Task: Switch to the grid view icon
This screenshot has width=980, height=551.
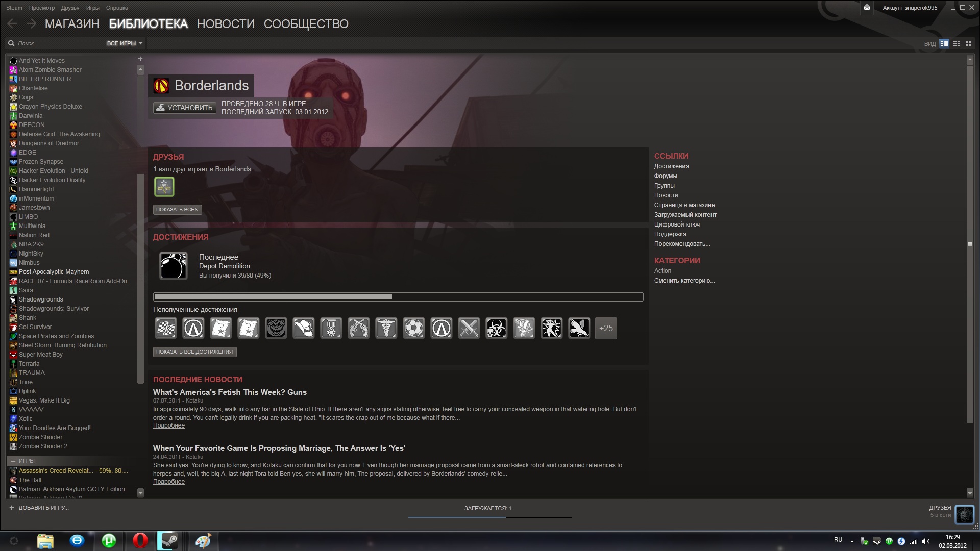Action: pos(969,44)
